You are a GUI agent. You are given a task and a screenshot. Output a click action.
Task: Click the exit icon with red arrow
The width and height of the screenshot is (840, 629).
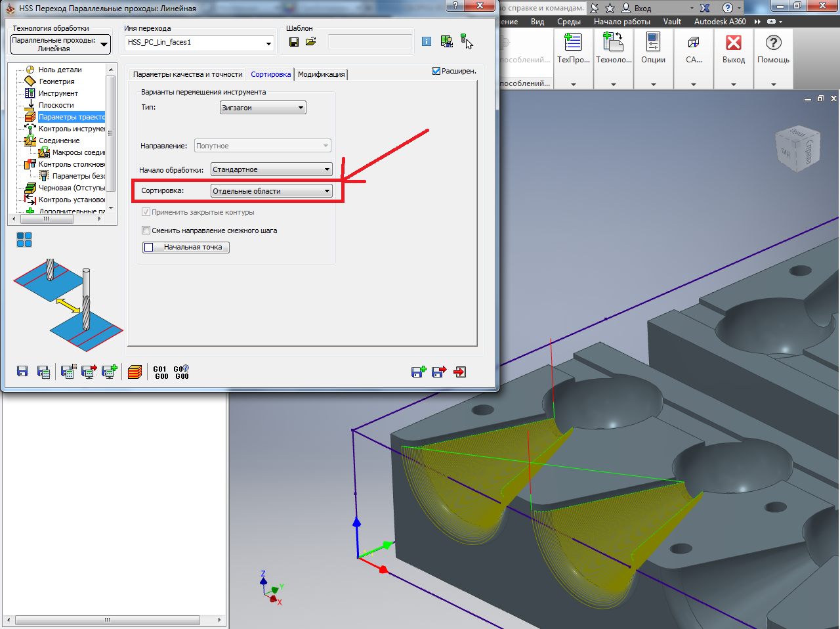(459, 372)
